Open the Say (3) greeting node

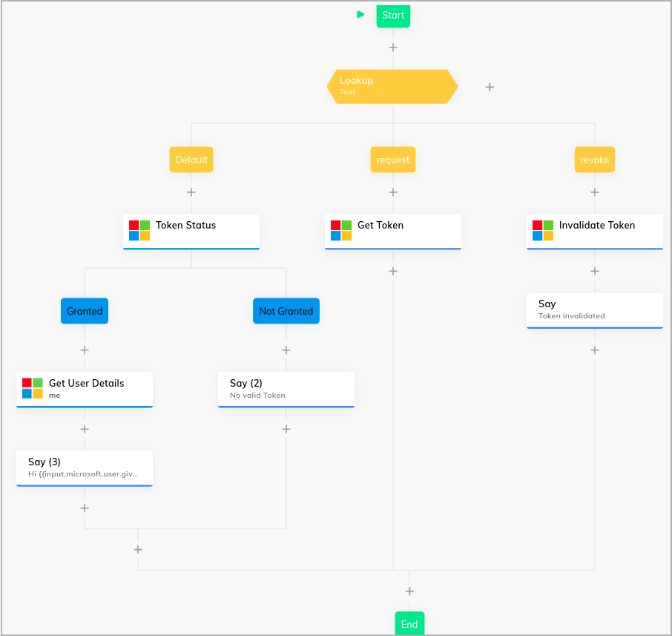coord(85,468)
